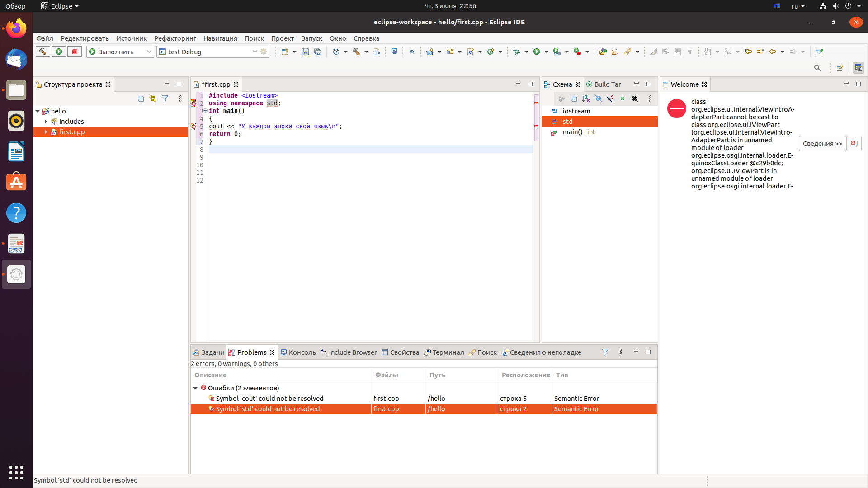
Task: Toggle Show Whitespace Characters pilcrow icon
Action: tap(690, 52)
